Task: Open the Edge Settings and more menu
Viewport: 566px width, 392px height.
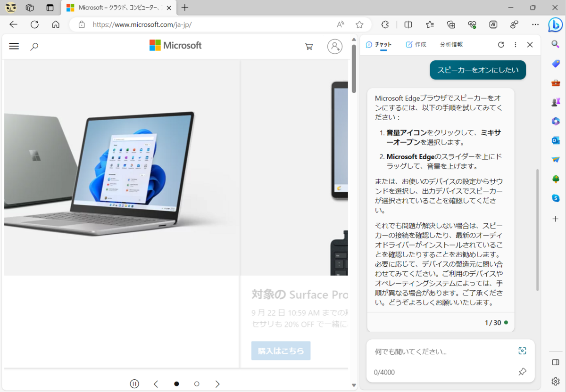Action: (x=535, y=24)
